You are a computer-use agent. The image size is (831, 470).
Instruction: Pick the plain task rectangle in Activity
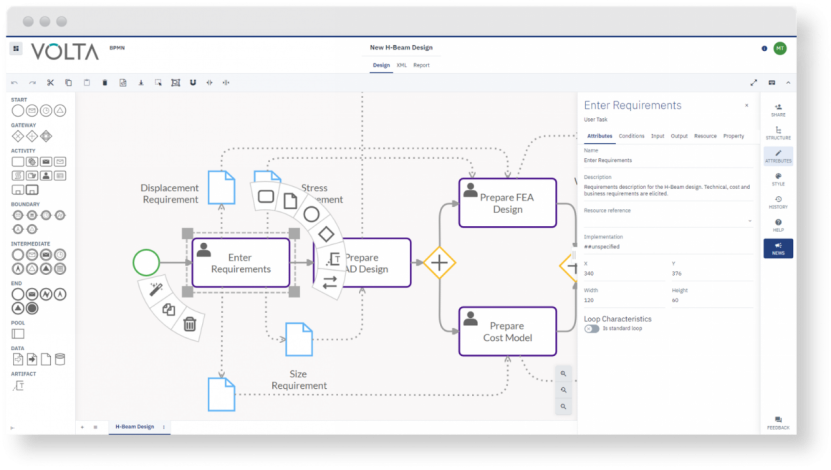pyautogui.click(x=17, y=162)
